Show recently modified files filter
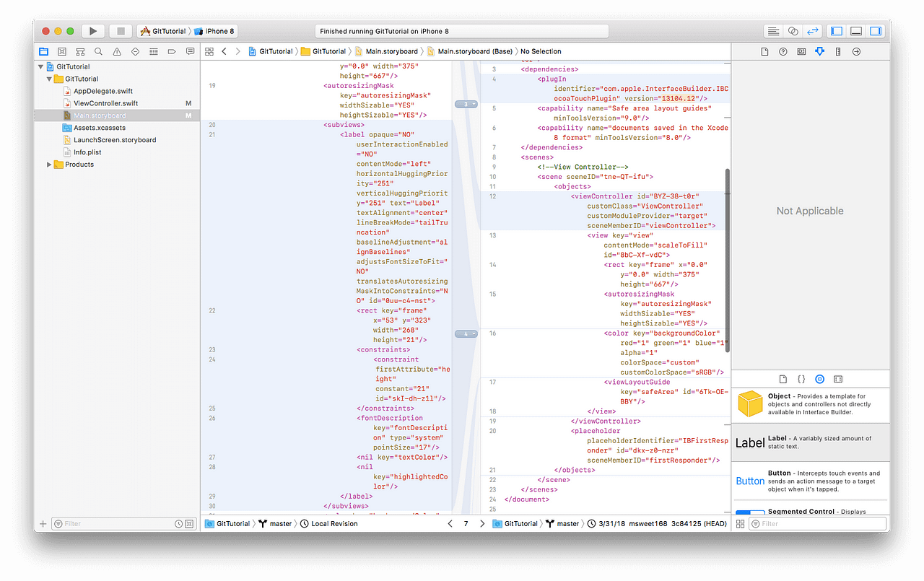This screenshot has height=581, width=924. click(x=179, y=524)
